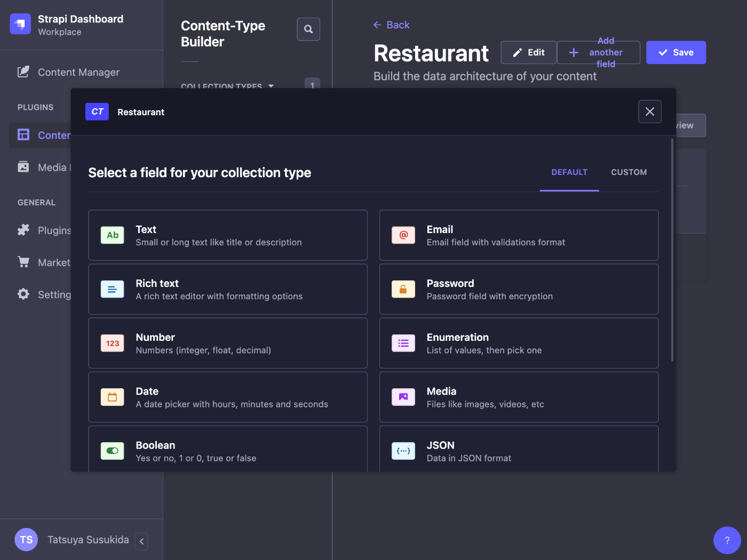Click the Content-Type Builder sidebar icon

[23, 134]
